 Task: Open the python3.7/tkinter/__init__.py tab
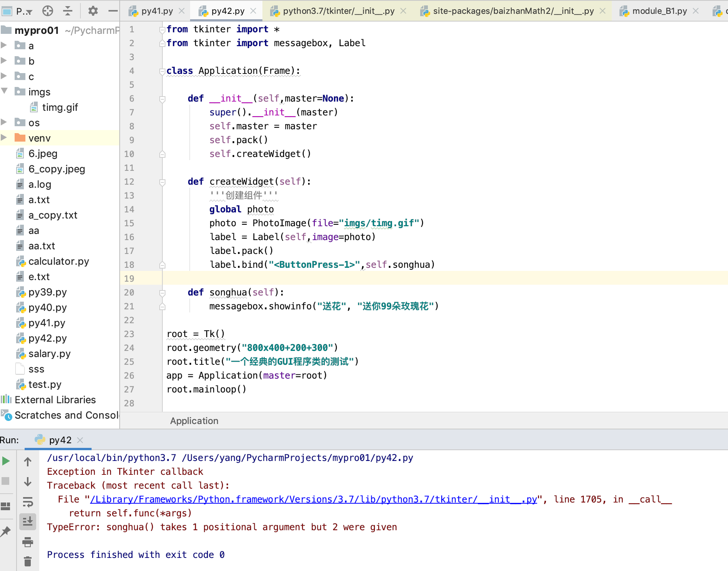point(339,11)
